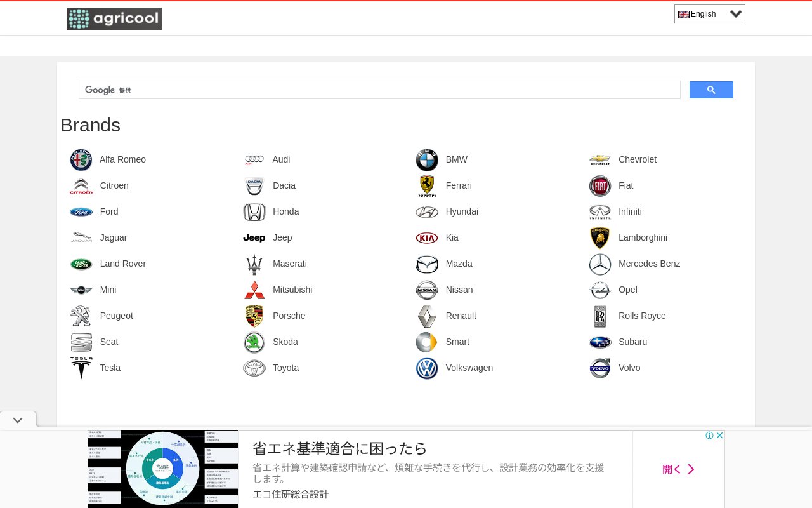
Task: Click the Porsche crest logo
Action: [254, 316]
